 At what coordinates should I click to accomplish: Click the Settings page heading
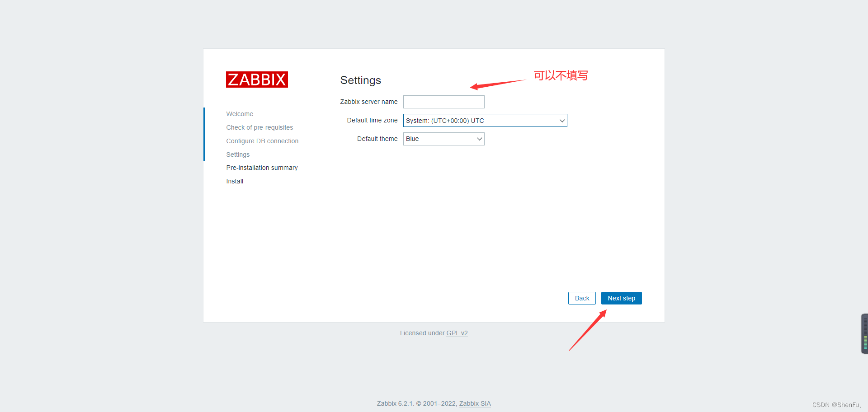pyautogui.click(x=360, y=80)
